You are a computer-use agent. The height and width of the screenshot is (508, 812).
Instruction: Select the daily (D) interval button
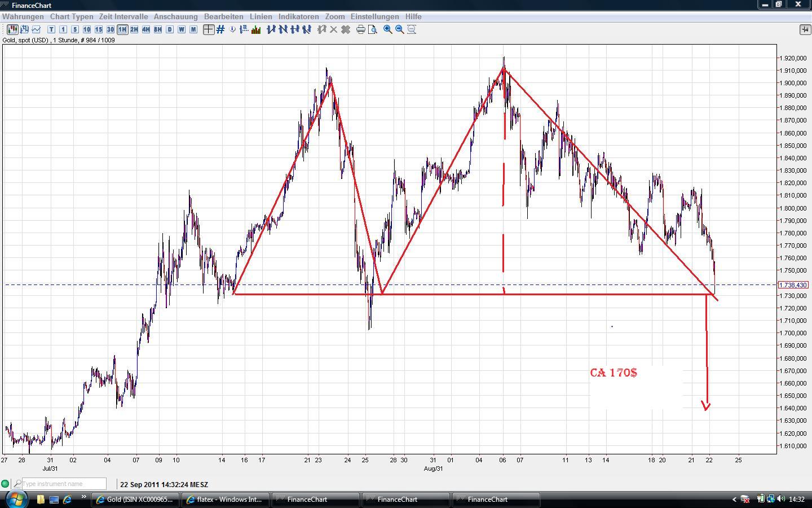(x=170, y=29)
